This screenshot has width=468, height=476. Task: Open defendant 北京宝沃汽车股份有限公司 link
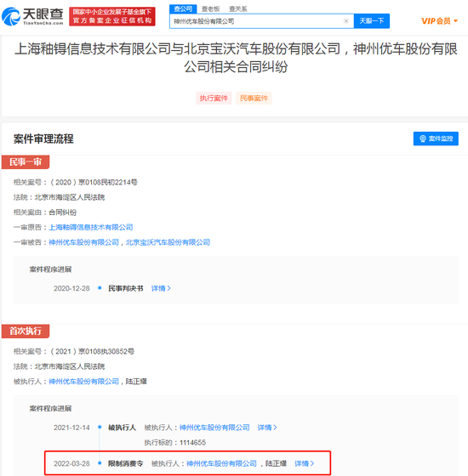[x=168, y=242]
